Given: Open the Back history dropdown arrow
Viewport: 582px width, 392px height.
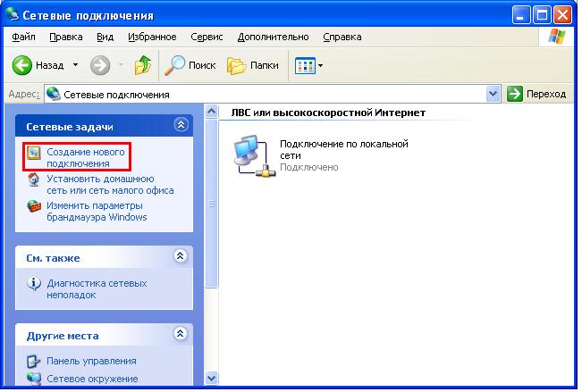Looking at the screenshot, I should [75, 65].
